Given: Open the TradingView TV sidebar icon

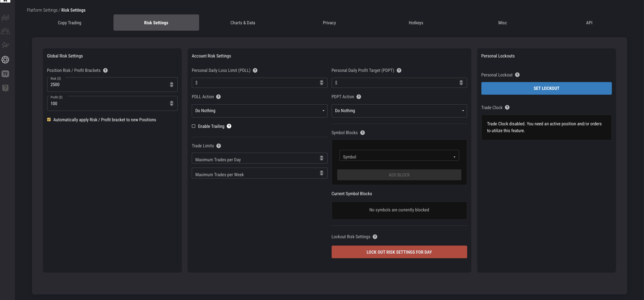Looking at the screenshot, I should (5, 74).
